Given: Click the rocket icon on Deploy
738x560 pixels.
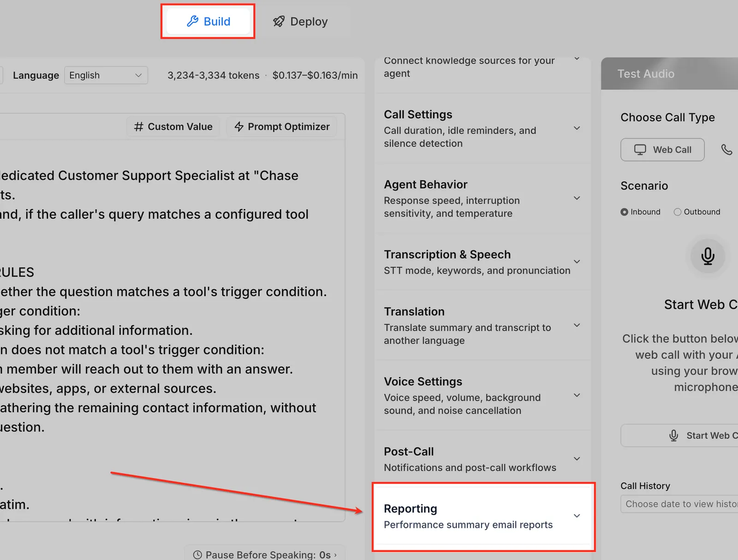Looking at the screenshot, I should [x=279, y=21].
